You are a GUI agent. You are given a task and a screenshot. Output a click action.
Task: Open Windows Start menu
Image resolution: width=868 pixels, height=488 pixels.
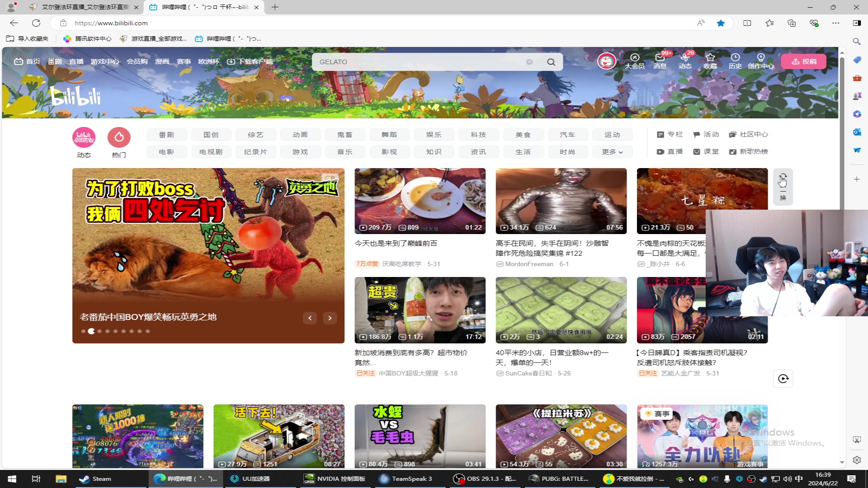tap(12, 479)
